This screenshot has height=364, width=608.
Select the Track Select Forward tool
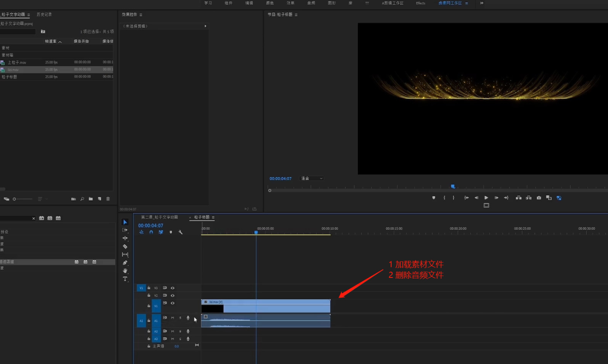pos(125,230)
